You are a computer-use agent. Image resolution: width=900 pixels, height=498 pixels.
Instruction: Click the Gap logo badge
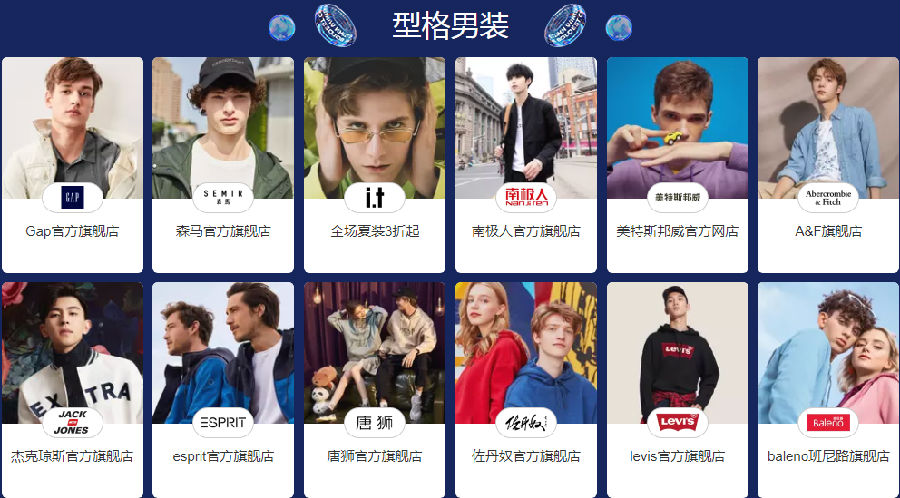tap(72, 197)
